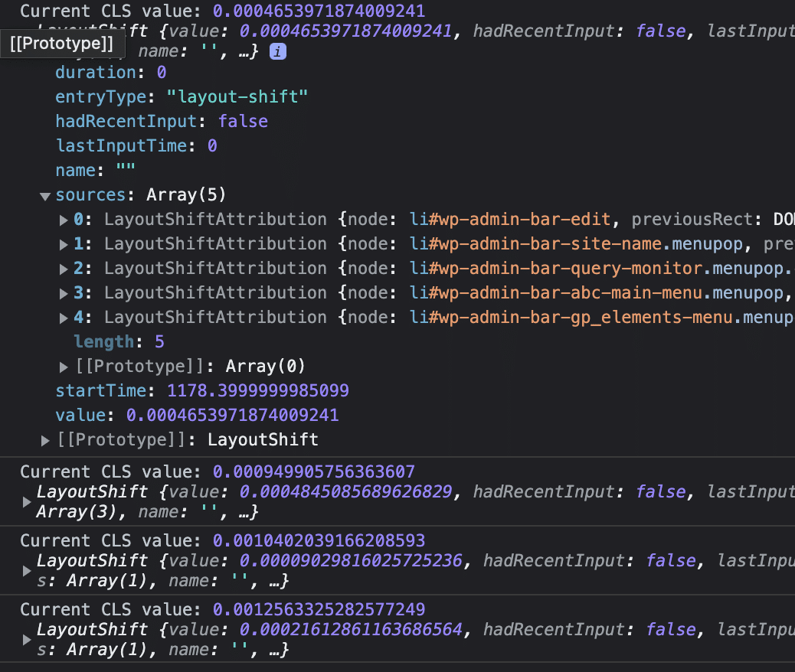The width and height of the screenshot is (795, 672).
Task: Expand the [[Prototype]]: LayoutShift entry
Action: (x=46, y=440)
